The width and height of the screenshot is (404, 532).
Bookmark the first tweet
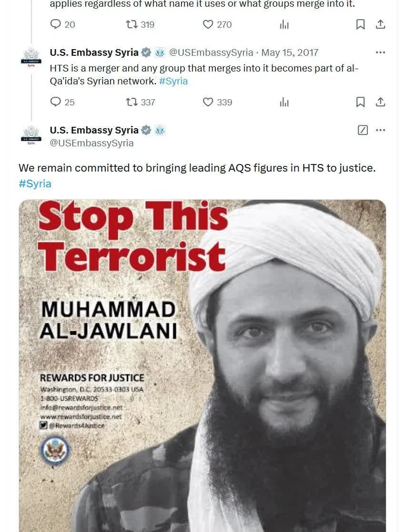pyautogui.click(x=360, y=24)
